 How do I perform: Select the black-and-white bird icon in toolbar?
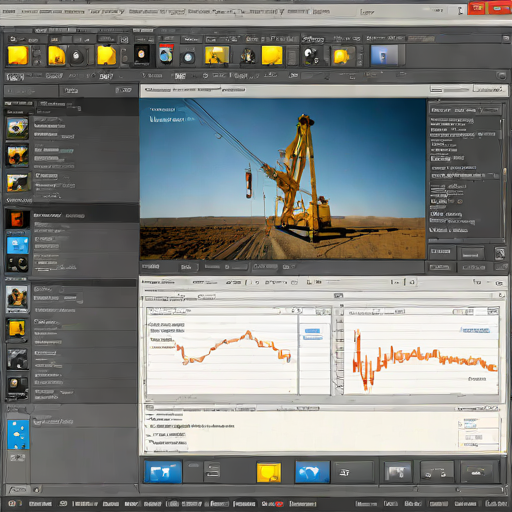pyautogui.click(x=311, y=56)
